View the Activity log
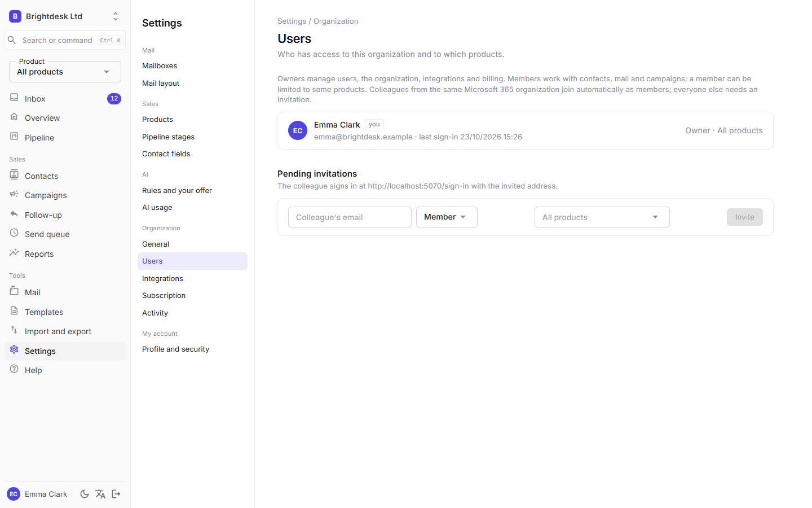The image size is (812, 508). coord(192,313)
